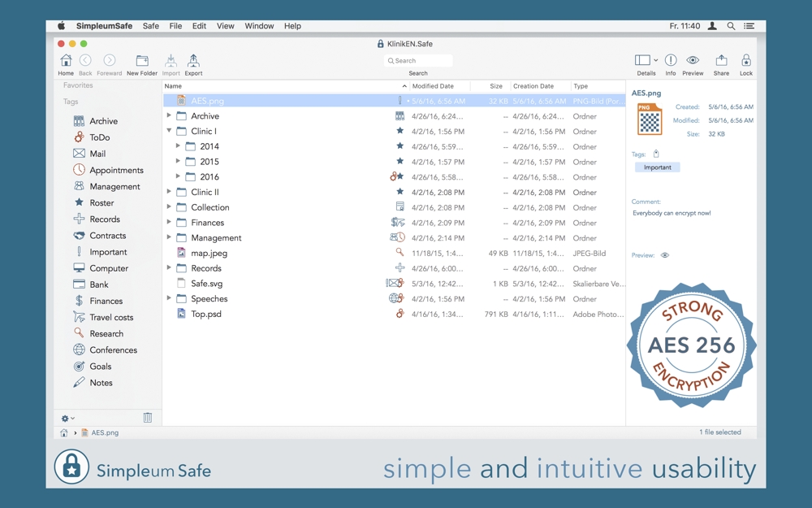Image resolution: width=812 pixels, height=508 pixels.
Task: Expand the Collection folder
Action: click(x=169, y=206)
